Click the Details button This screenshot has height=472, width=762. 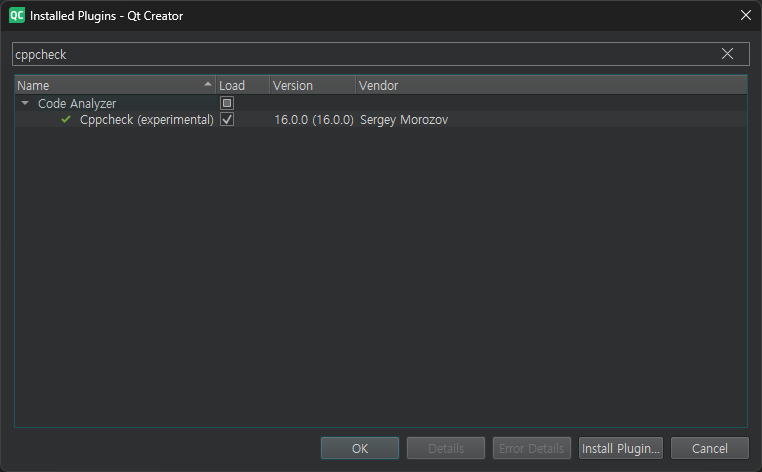click(x=446, y=448)
